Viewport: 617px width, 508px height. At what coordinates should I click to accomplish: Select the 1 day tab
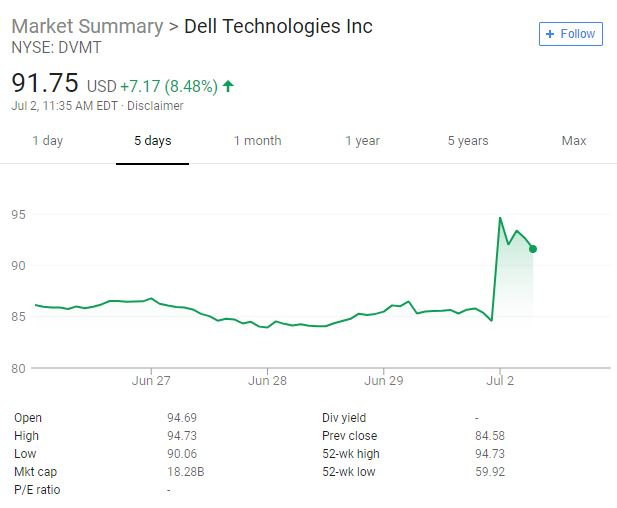47,141
